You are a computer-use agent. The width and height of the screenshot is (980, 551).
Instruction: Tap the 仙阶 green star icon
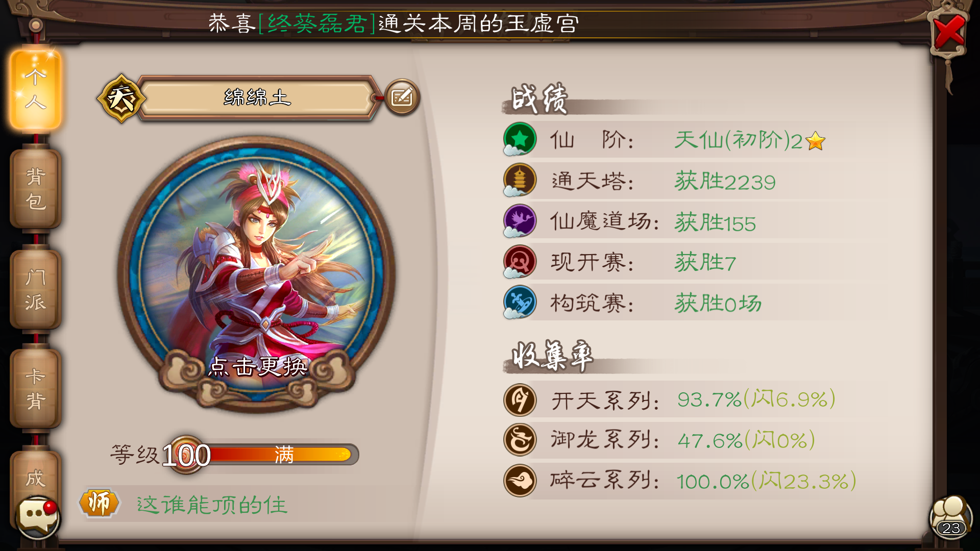[x=520, y=139]
